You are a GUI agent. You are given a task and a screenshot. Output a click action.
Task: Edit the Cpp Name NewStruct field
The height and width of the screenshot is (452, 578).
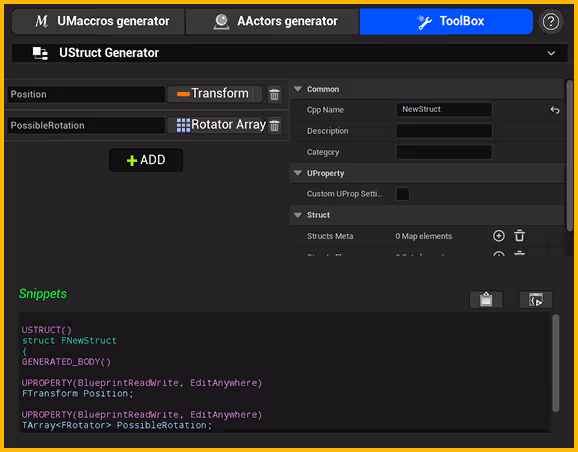pos(444,109)
